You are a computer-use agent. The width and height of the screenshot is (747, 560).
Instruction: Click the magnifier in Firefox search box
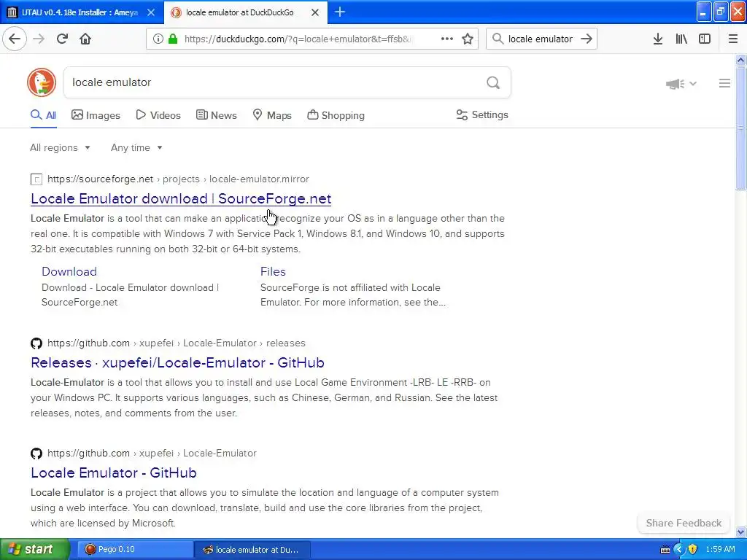(x=498, y=39)
